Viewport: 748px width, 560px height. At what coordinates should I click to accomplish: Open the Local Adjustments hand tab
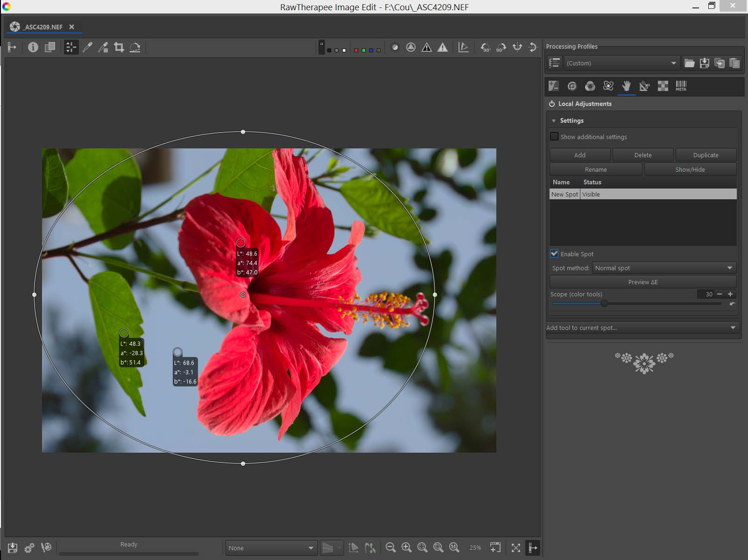click(x=626, y=86)
